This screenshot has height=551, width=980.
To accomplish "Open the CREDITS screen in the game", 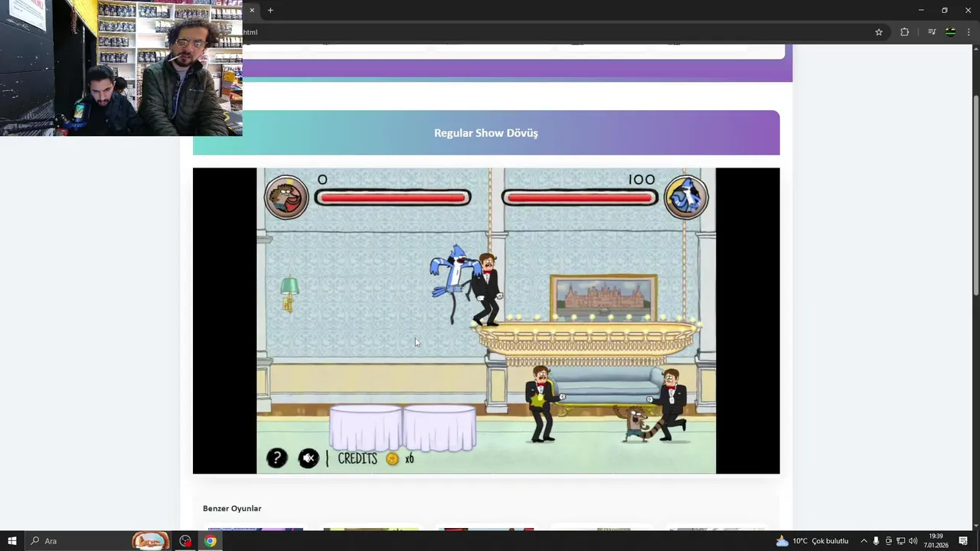I will click(x=358, y=458).
